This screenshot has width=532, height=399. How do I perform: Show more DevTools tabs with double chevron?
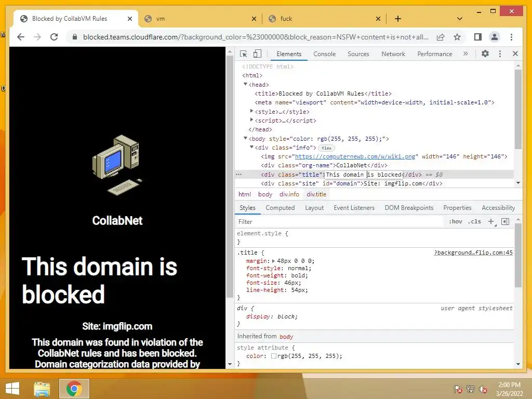coord(465,54)
